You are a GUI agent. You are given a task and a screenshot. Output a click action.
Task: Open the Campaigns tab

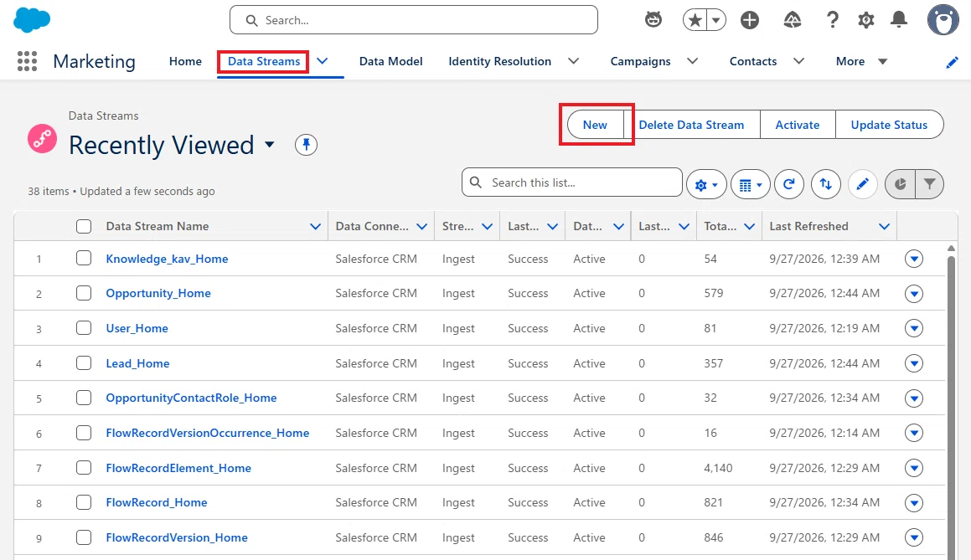coord(640,61)
